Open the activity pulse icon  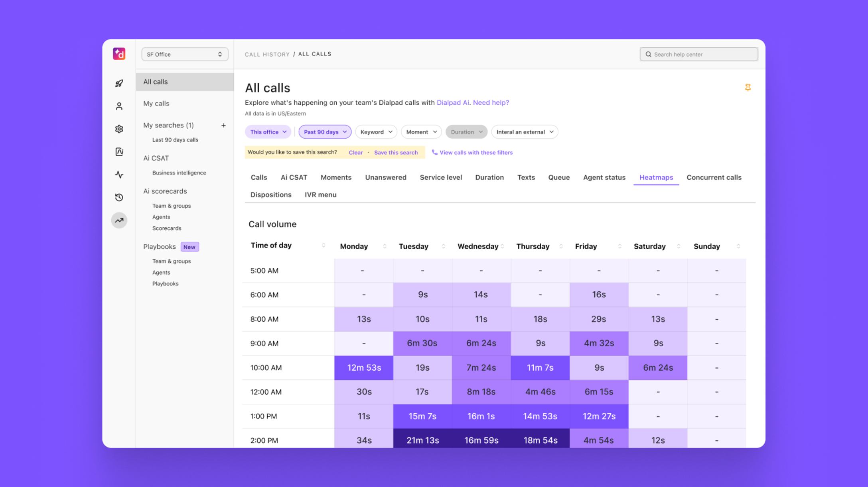(x=119, y=174)
